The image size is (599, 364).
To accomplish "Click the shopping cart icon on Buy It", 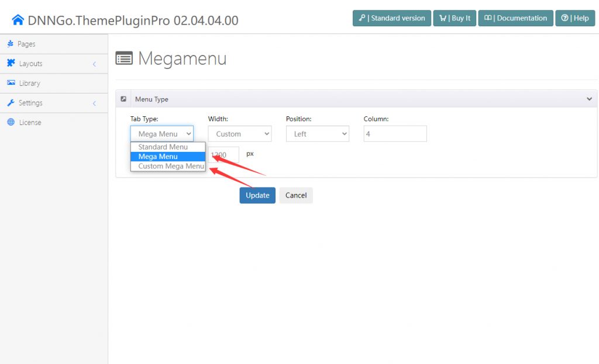I will pyautogui.click(x=442, y=18).
